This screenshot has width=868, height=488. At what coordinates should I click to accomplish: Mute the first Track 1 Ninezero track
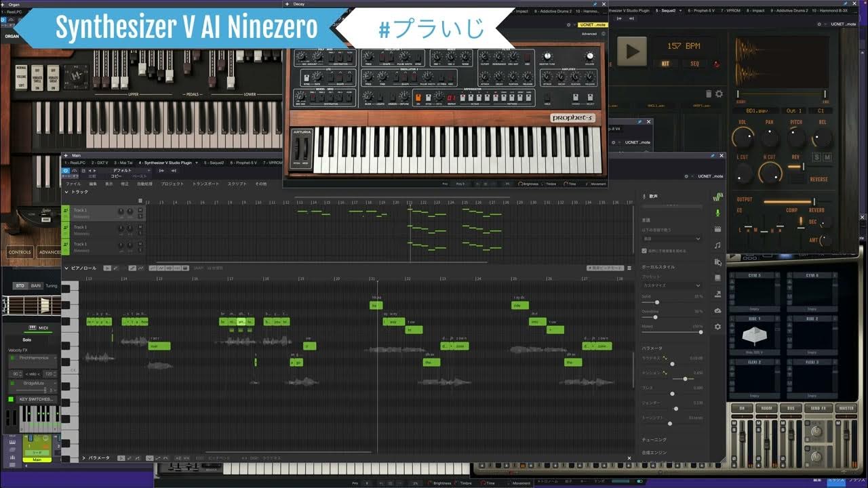pos(140,209)
